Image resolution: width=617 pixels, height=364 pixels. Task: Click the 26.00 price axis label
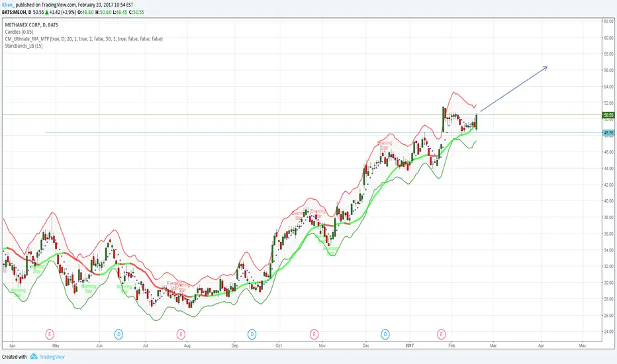pos(608,315)
